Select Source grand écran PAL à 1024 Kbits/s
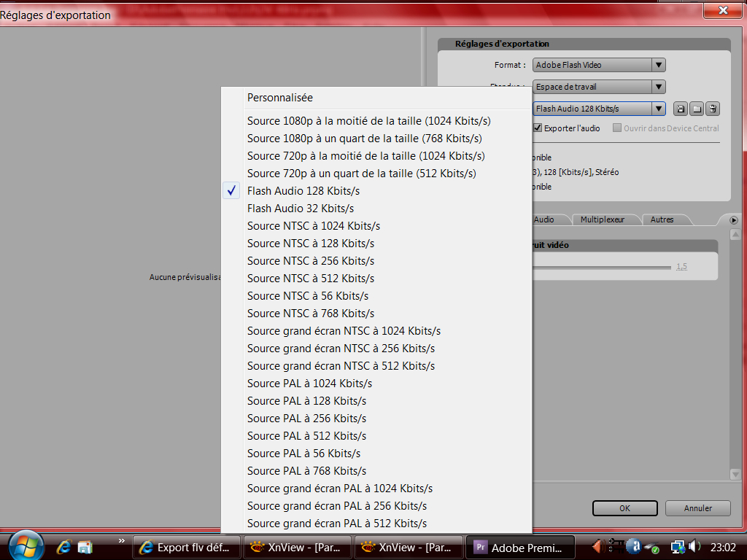The height and width of the screenshot is (560, 747). tap(376, 489)
